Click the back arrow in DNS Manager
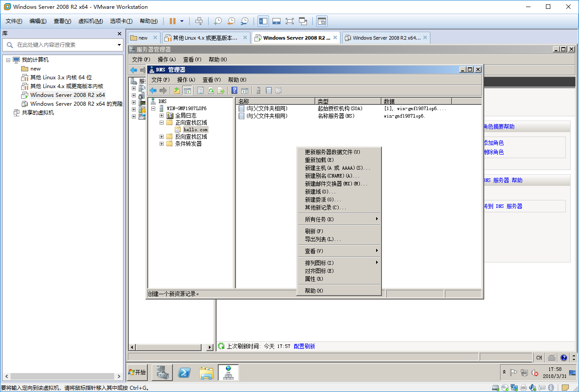Image resolution: width=579 pixels, height=392 pixels. pos(153,90)
